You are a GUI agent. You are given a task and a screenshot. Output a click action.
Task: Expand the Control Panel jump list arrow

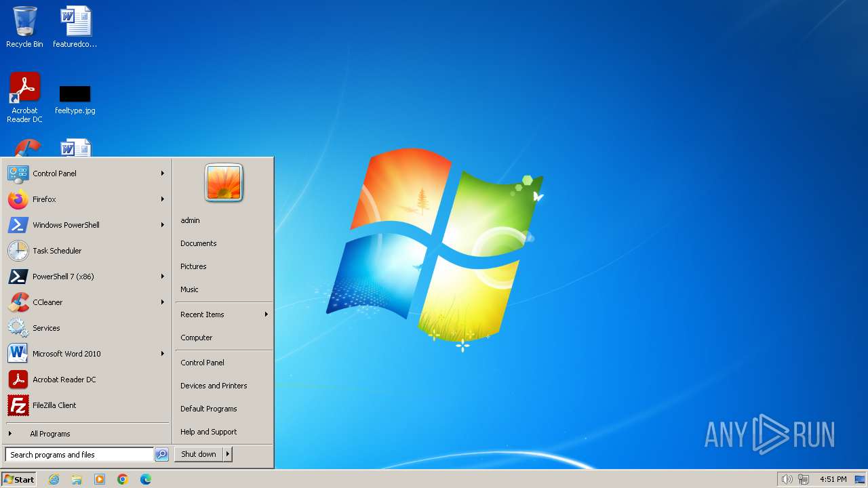coord(163,174)
